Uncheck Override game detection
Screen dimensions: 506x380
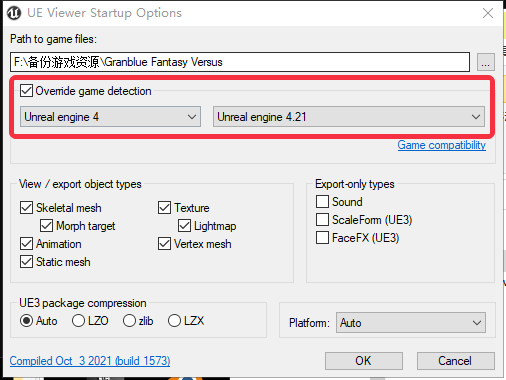click(26, 91)
